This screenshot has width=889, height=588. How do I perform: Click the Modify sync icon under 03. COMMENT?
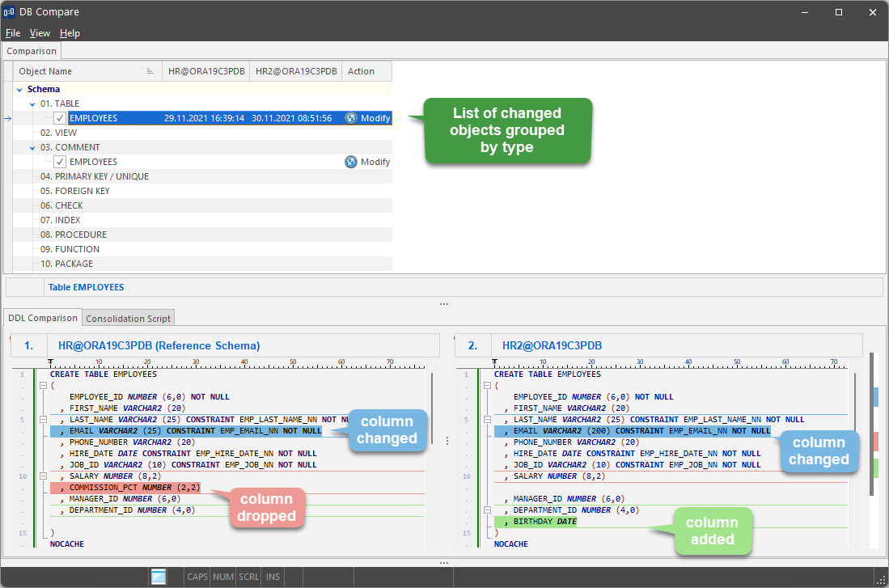pyautogui.click(x=349, y=162)
